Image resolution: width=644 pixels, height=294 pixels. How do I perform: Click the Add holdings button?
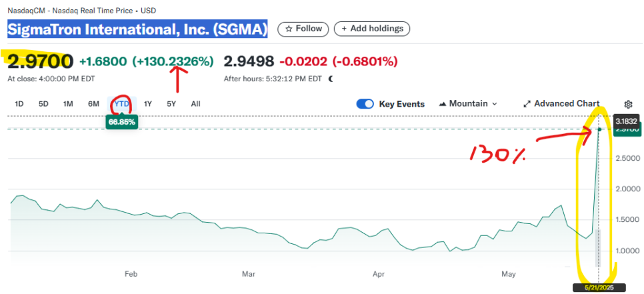372,29
